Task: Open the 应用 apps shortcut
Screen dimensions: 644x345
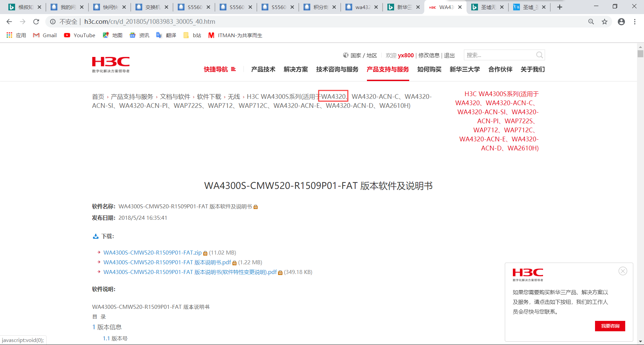Action: [16, 35]
